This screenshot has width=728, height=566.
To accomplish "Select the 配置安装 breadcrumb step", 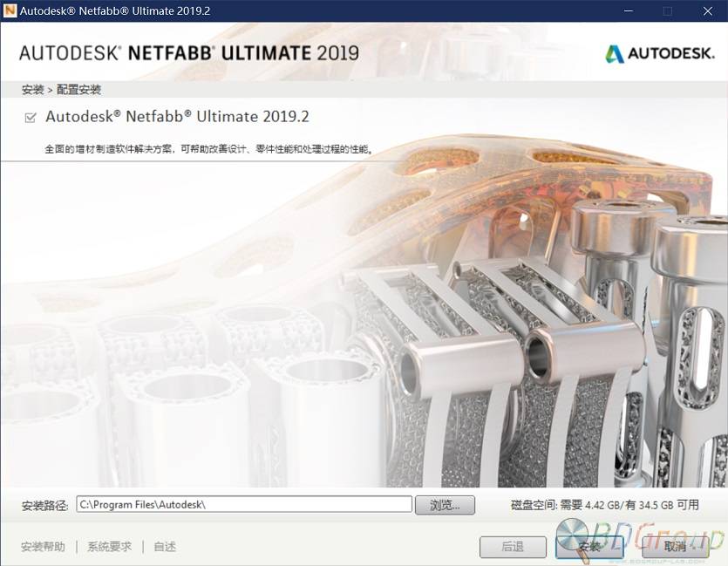I will (80, 89).
